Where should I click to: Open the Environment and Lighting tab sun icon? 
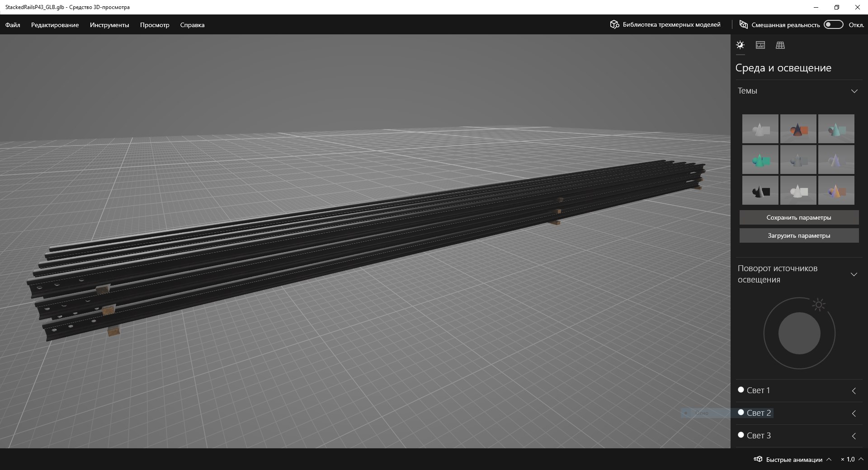click(740, 45)
